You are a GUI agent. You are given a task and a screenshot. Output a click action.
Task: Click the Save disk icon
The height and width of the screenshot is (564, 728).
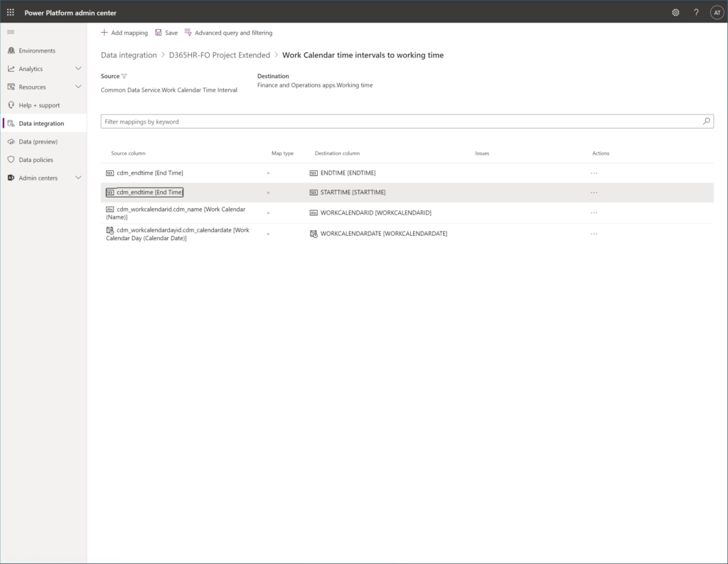(x=159, y=33)
